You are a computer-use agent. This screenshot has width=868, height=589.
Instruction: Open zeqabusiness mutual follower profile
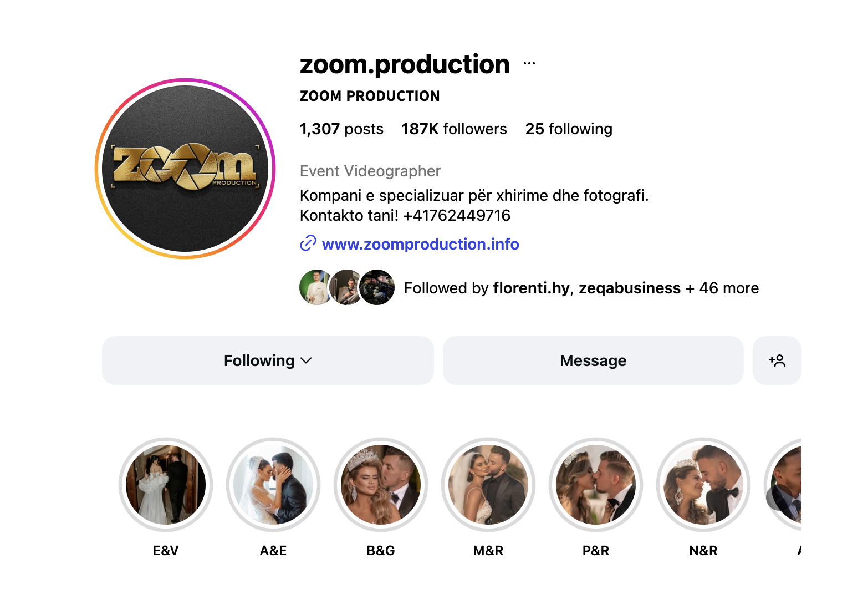(630, 288)
